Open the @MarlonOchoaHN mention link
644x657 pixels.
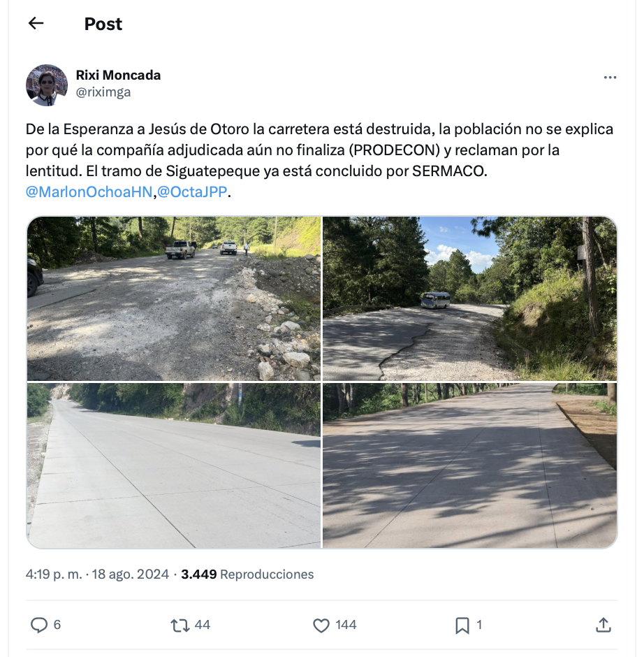coord(89,192)
